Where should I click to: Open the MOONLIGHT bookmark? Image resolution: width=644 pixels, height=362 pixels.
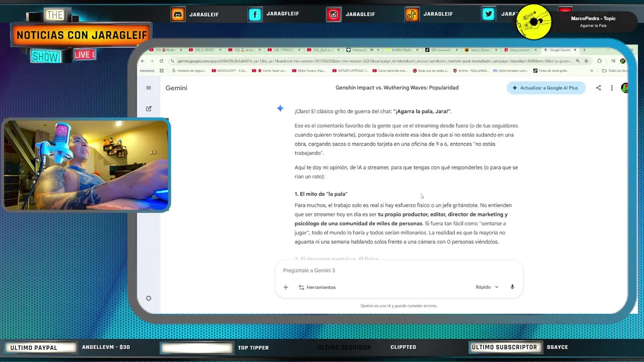coord(230,70)
